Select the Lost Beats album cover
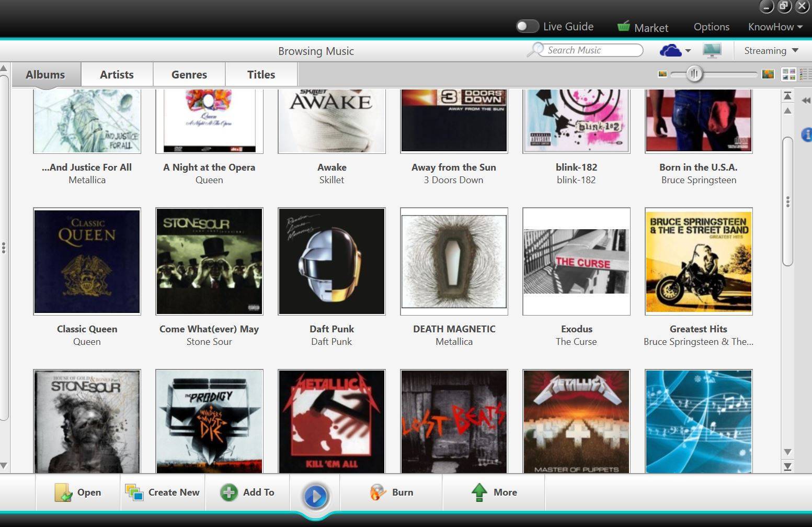812x527 pixels. [454, 421]
